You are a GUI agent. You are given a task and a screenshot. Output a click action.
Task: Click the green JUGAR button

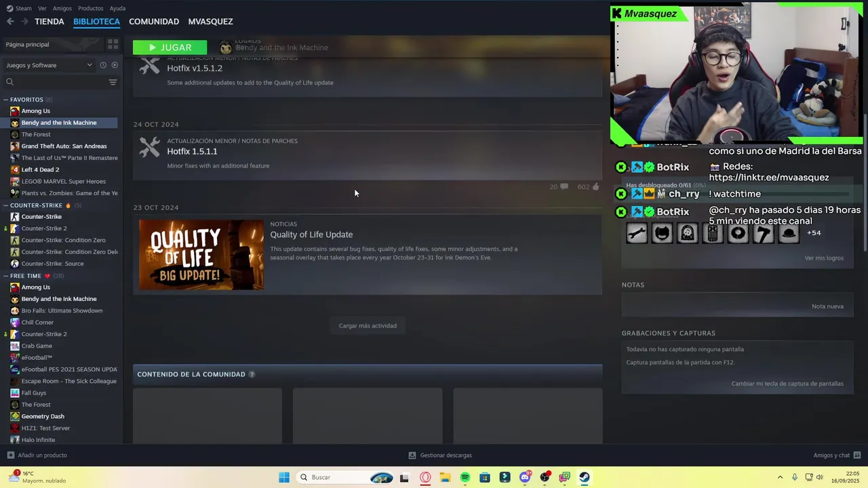tap(170, 47)
